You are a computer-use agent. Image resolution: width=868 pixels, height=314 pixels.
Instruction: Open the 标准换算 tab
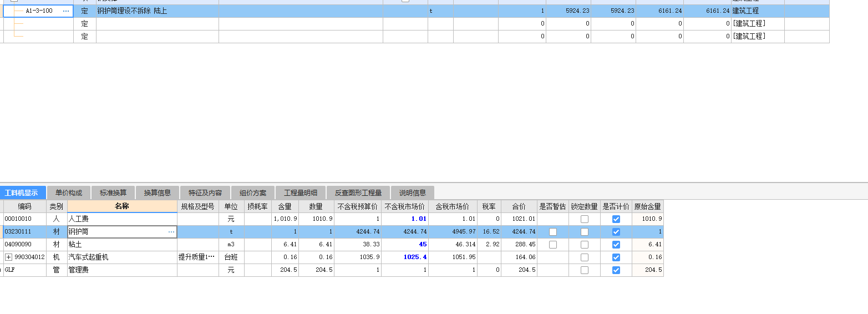coord(113,193)
